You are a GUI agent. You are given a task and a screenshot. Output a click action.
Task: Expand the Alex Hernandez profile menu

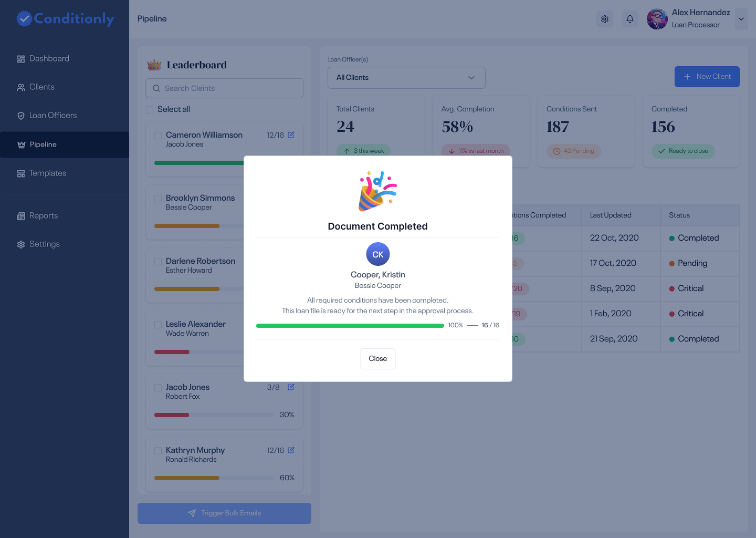tap(741, 19)
